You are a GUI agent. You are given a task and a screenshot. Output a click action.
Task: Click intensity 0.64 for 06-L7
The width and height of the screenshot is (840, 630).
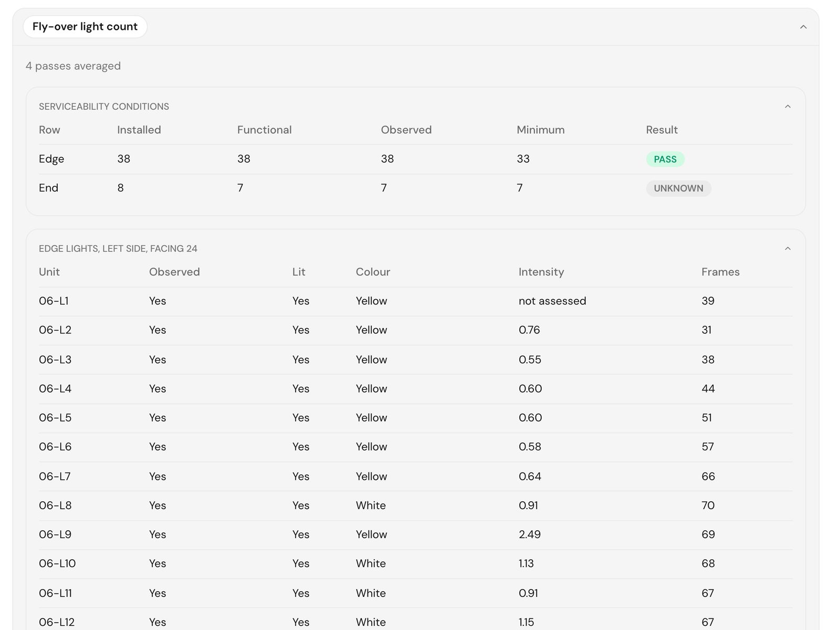[530, 476]
